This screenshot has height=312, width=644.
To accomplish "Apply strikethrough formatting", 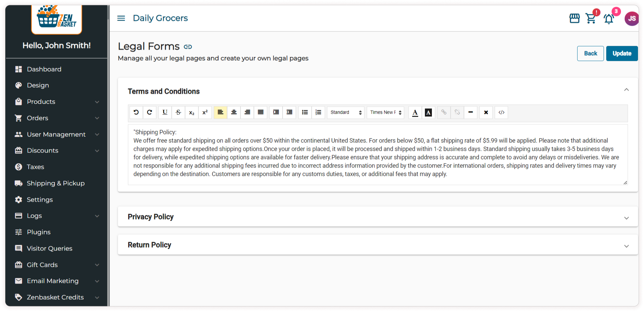I will point(178,112).
